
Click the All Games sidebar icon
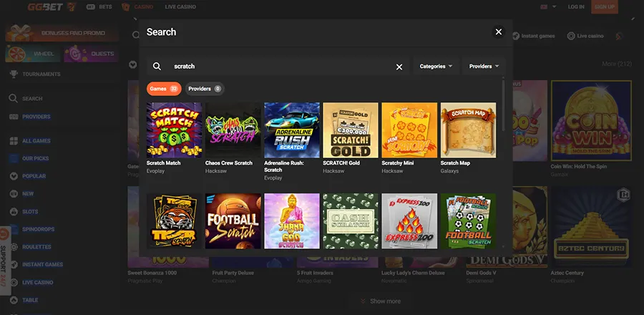(x=14, y=141)
